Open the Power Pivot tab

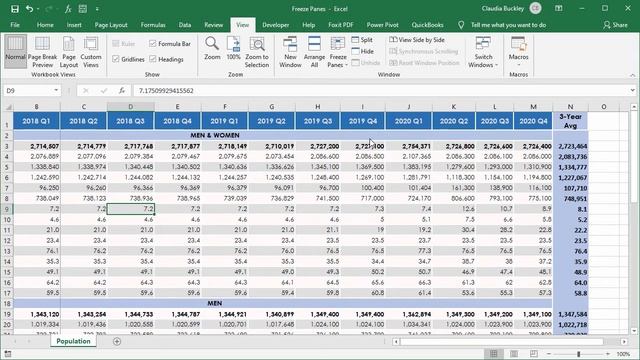[382, 25]
